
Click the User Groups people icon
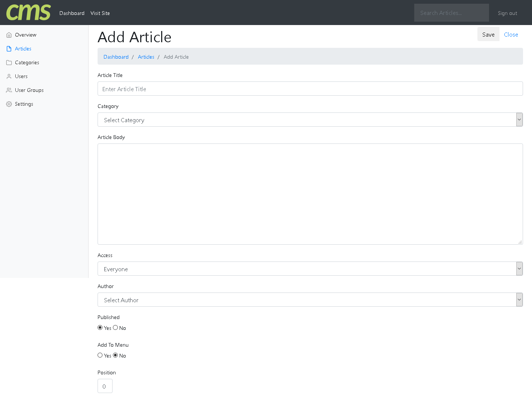tap(9, 90)
